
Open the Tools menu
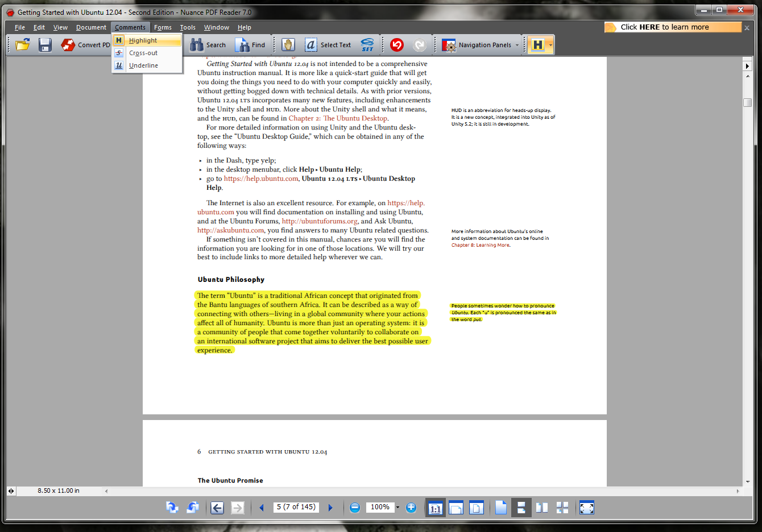pyautogui.click(x=188, y=27)
